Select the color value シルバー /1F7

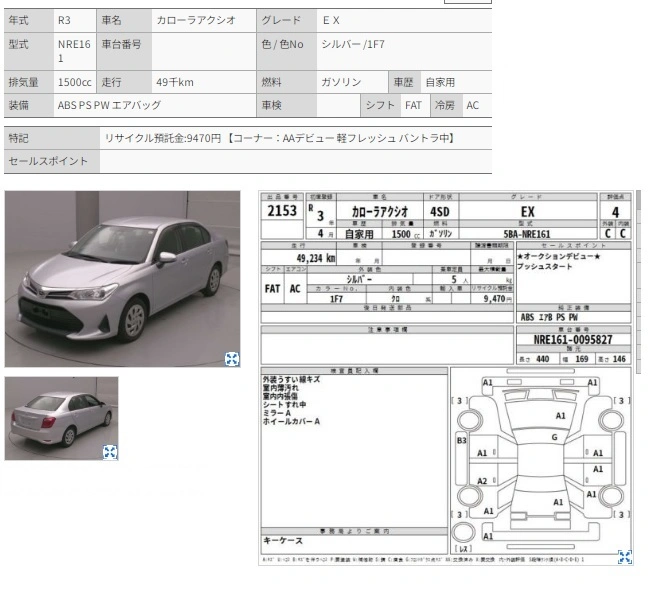point(353,44)
